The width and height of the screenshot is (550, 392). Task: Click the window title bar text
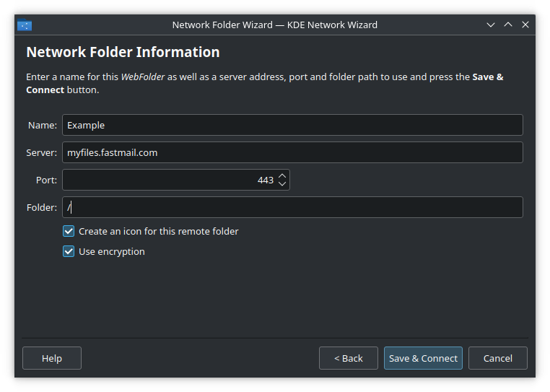coord(274,25)
